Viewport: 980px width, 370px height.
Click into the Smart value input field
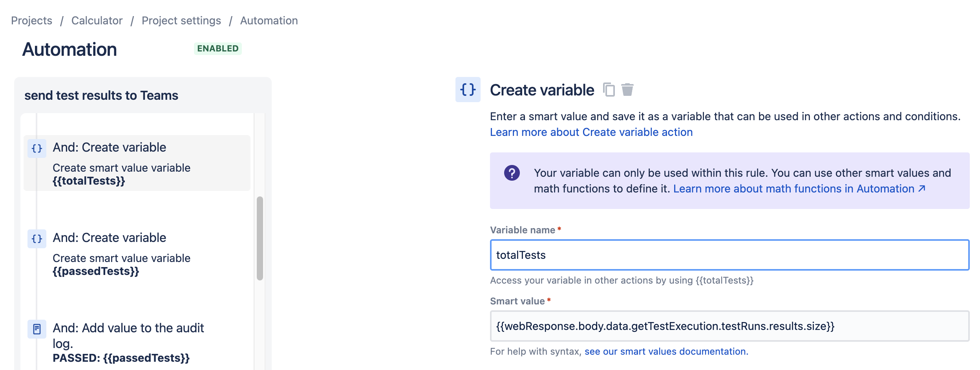(730, 326)
